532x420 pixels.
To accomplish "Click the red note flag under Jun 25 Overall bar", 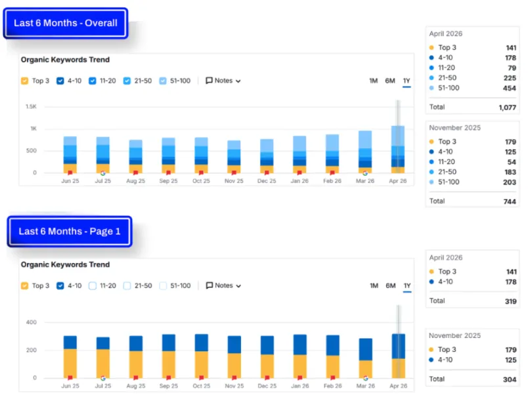I will tap(70, 173).
